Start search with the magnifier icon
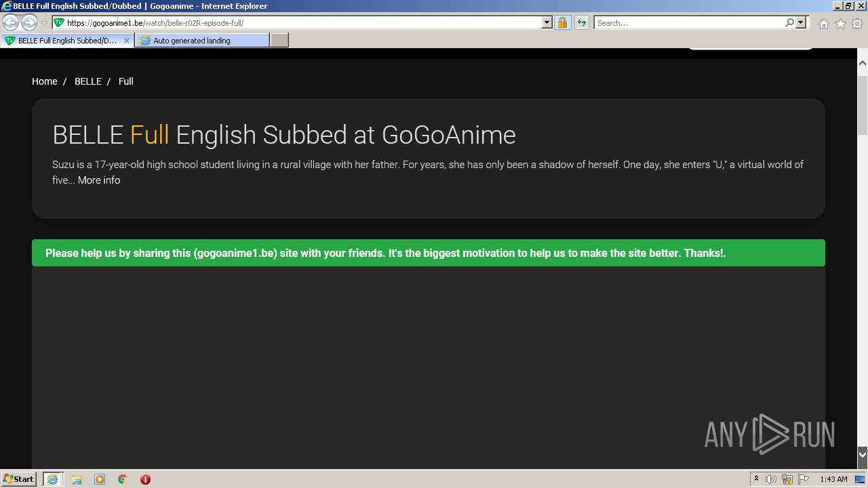This screenshot has height=488, width=868. (x=789, y=22)
